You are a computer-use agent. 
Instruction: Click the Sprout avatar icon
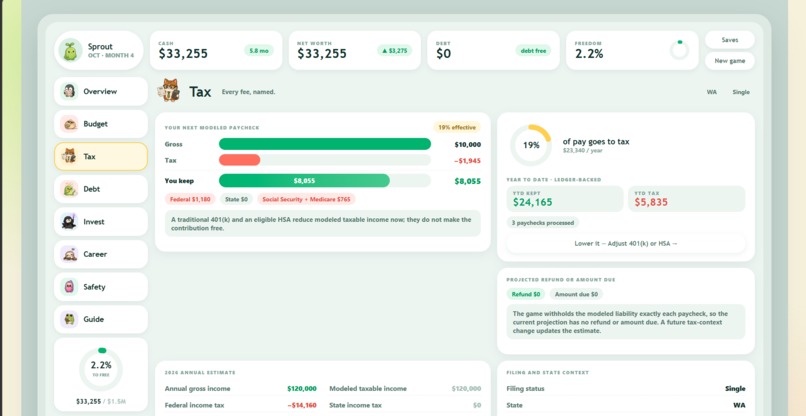[x=70, y=50]
